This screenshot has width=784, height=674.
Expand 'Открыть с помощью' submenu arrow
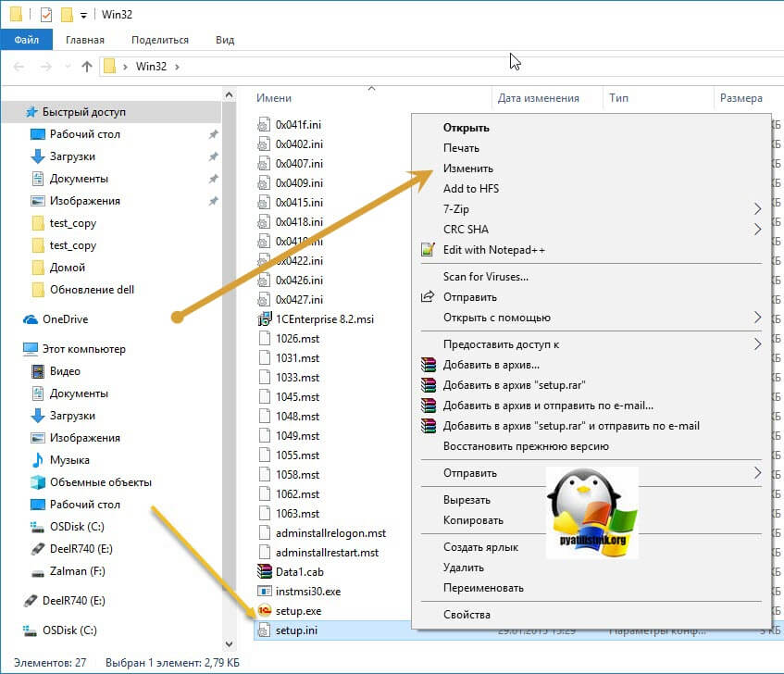pyautogui.click(x=757, y=318)
